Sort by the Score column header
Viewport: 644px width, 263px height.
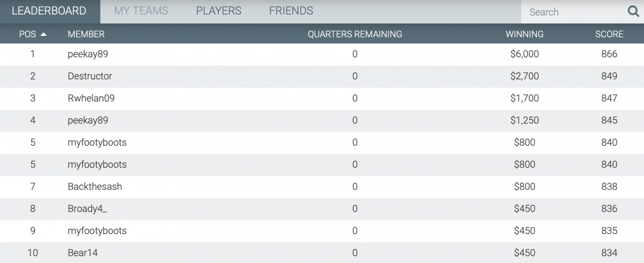[609, 34]
